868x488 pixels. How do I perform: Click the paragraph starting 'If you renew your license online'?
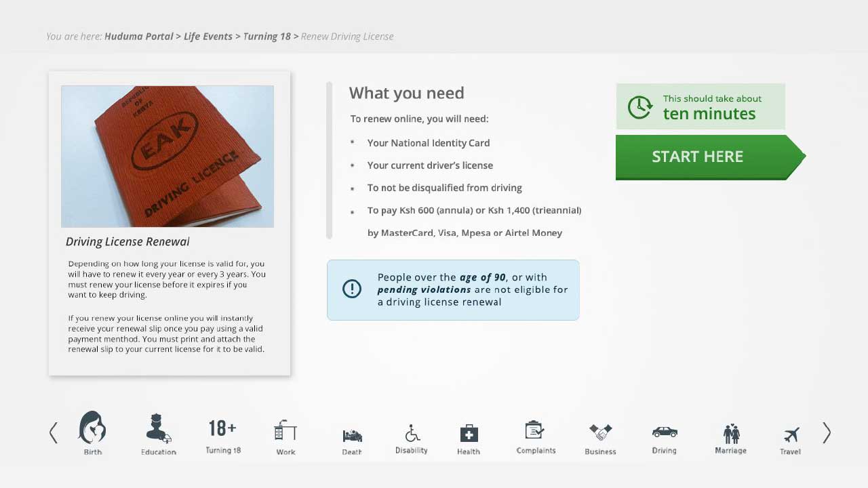[166, 333]
